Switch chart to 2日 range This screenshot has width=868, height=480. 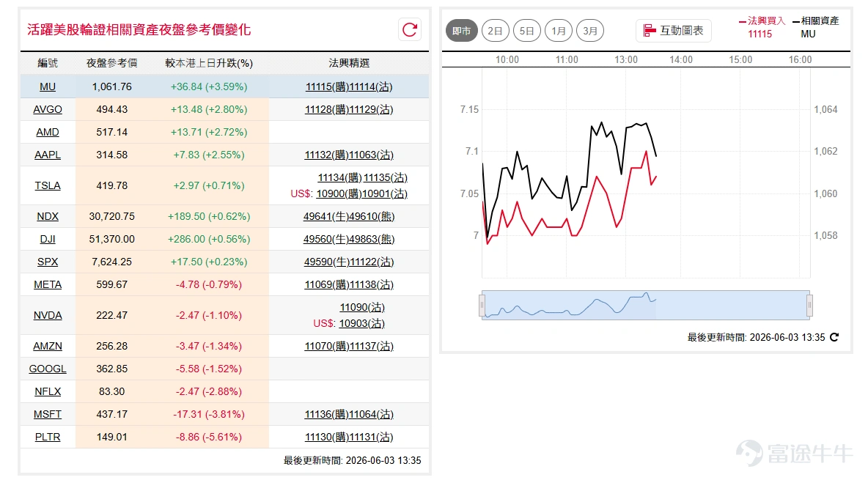[495, 31]
